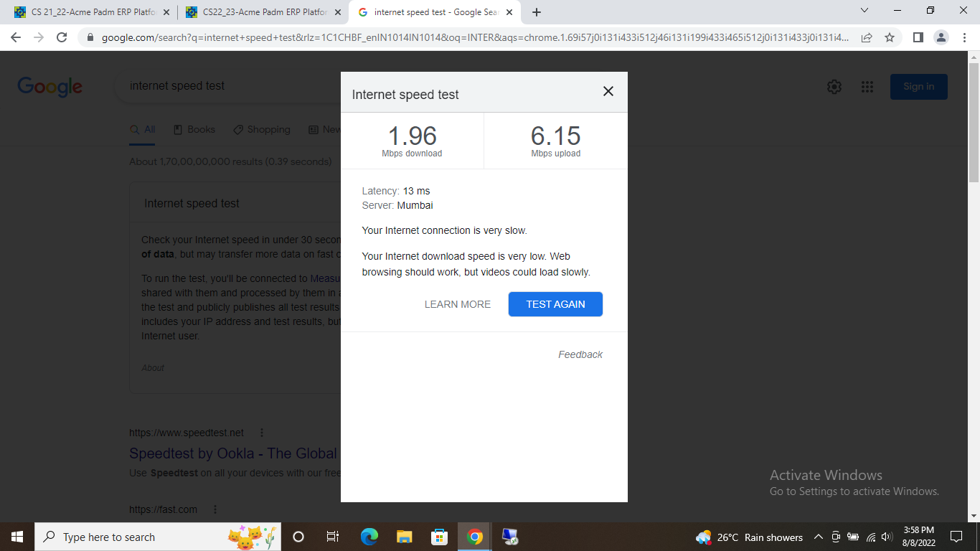The height and width of the screenshot is (551, 980).
Task: Go back using browser back arrow
Action: 16,37
